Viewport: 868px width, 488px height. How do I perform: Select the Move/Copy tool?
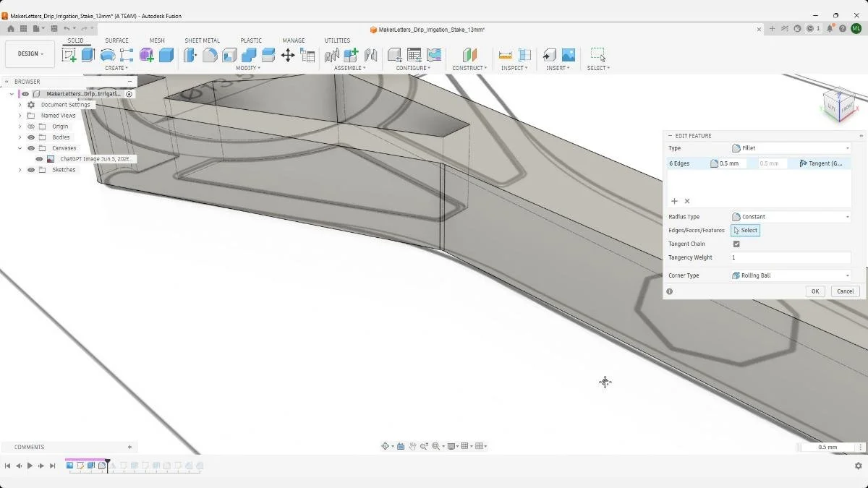tap(288, 55)
